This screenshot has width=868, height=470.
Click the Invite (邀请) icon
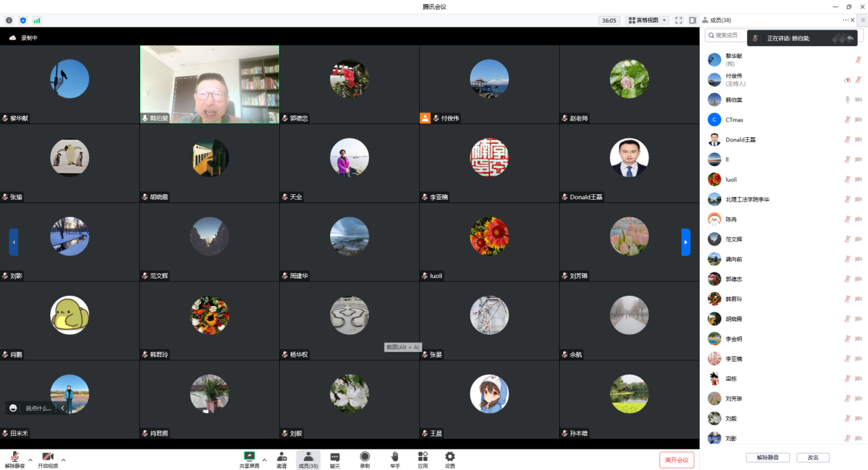(x=281, y=457)
